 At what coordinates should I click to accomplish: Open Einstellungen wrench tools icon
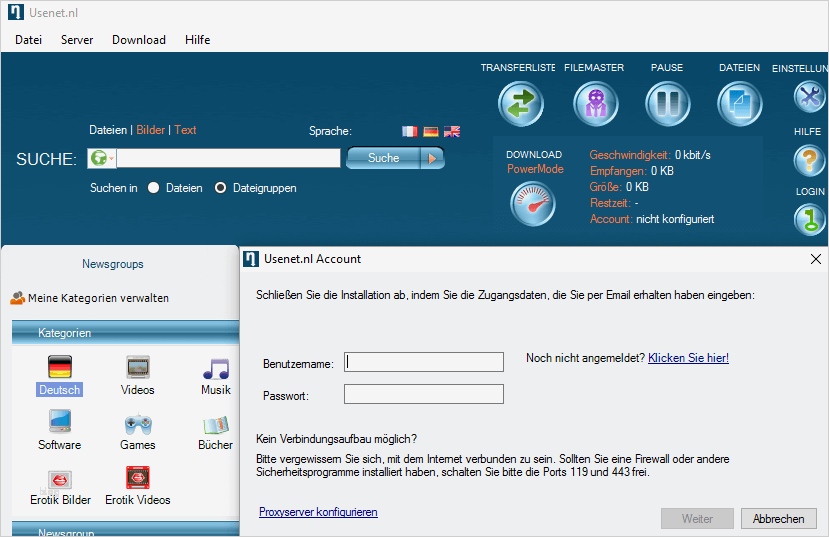pos(809,97)
